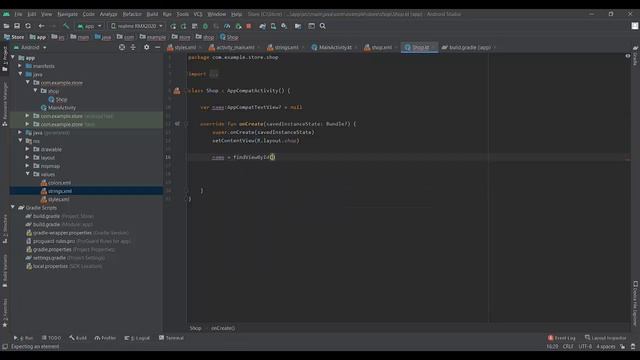The width and height of the screenshot is (640, 360).
Task: Click the Sync/reload toolbar icon
Action: point(28,26)
